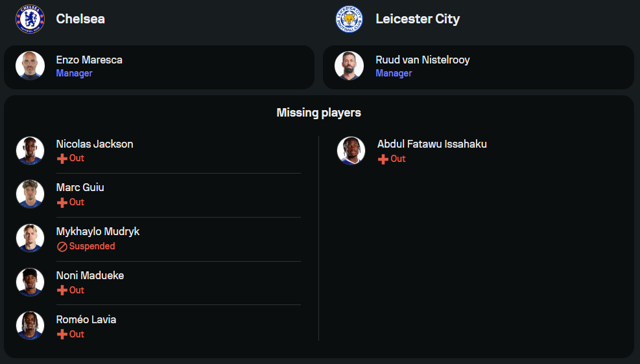
Task: Select the Ruud van Nistelrooy name link
Action: (423, 60)
